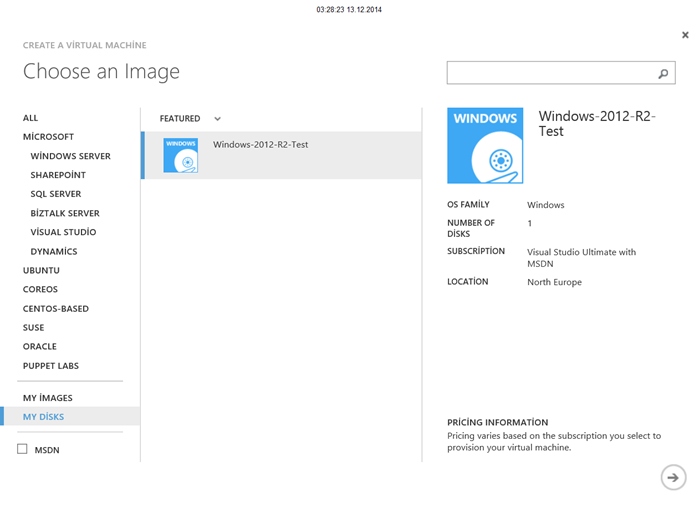Click the North Europe location value
The width and height of the screenshot is (699, 507).
click(x=555, y=282)
